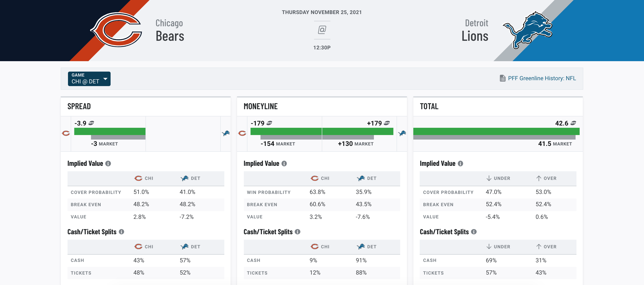Click the SPREAD section header
644x285 pixels.
pos(79,106)
